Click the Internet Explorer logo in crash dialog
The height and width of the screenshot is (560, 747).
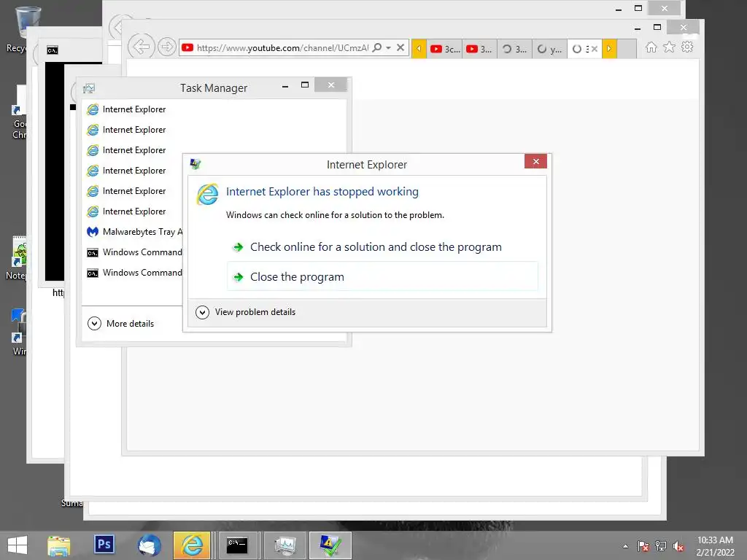pyautogui.click(x=208, y=194)
